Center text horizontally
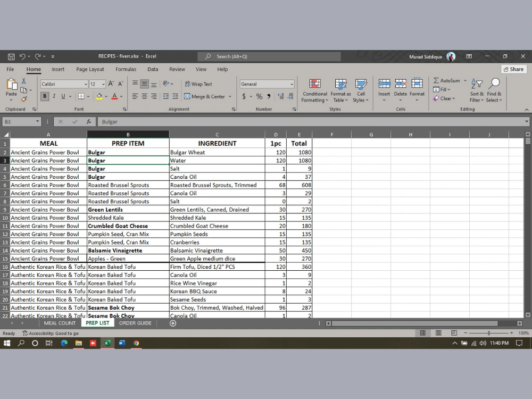Viewport: 532px width, 399px height. tap(145, 96)
